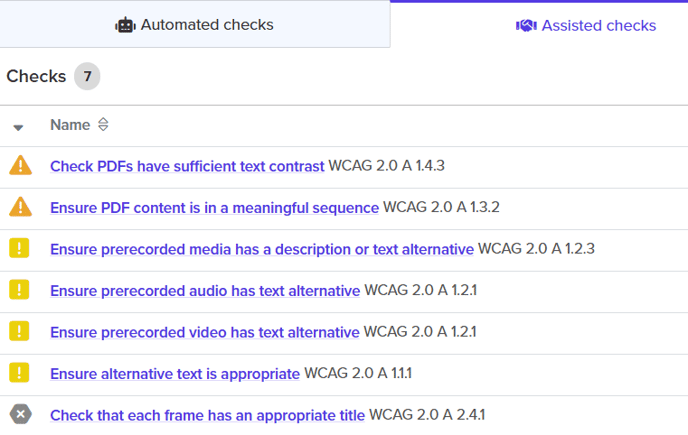The height and width of the screenshot is (435, 688).
Task: Click orange warning icon for PDF text contrast
Action: (x=20, y=165)
